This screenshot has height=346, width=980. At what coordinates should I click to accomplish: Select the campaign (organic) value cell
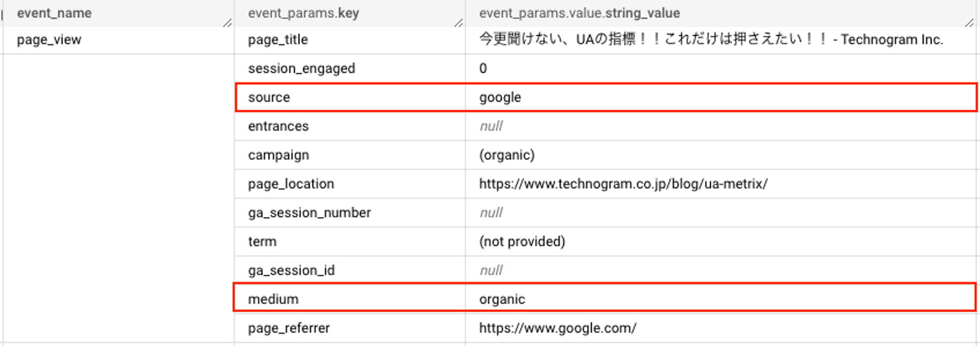point(722,155)
